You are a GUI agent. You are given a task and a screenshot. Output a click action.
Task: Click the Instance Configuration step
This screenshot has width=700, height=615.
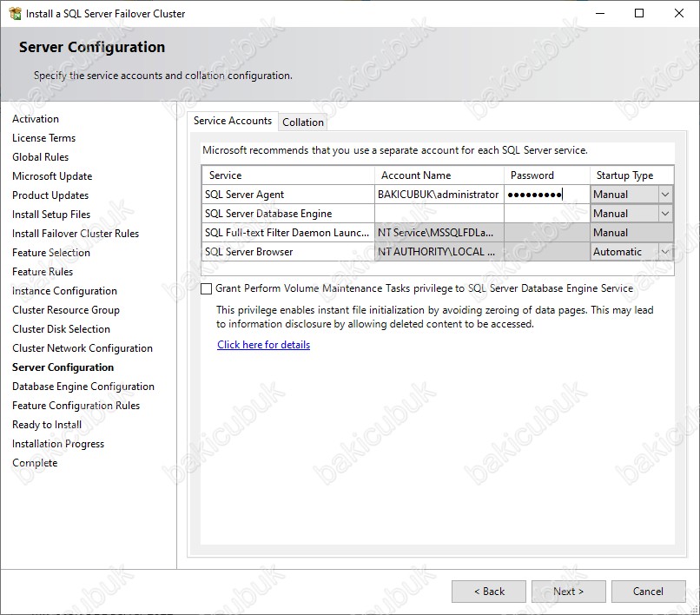(65, 291)
